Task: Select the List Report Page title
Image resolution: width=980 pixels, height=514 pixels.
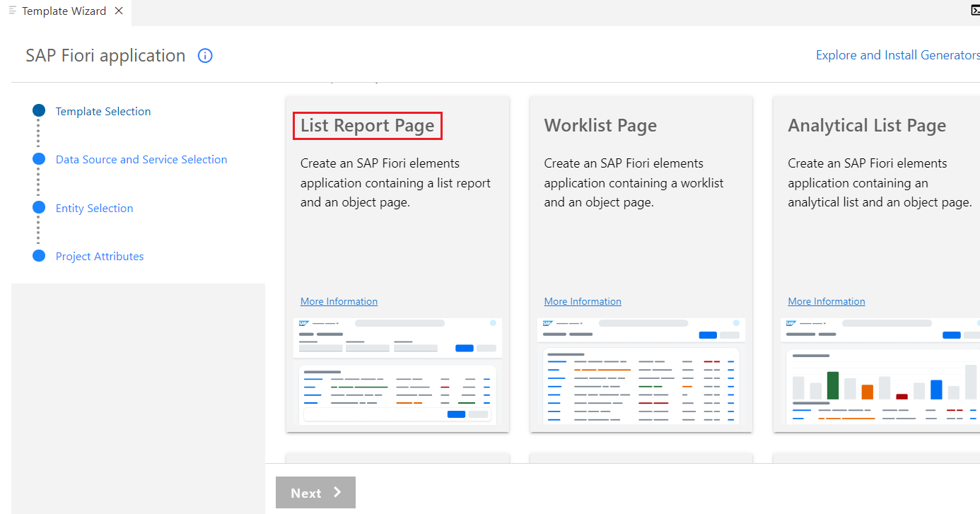Action: pos(368,126)
